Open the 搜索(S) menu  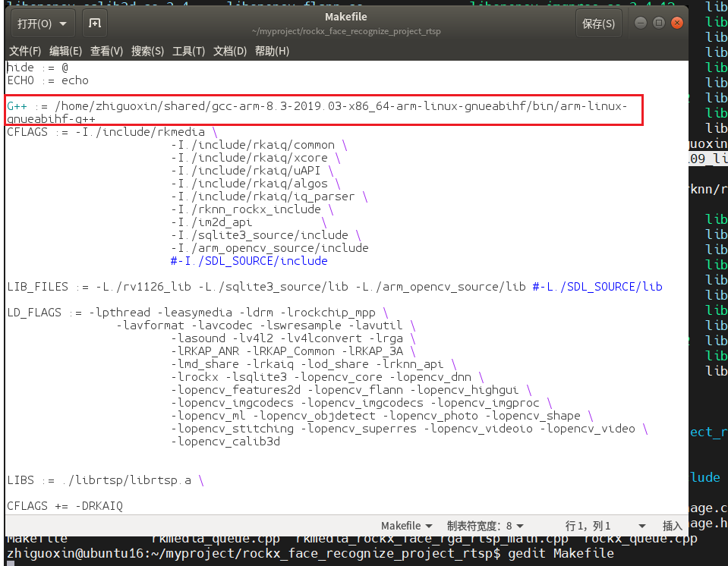[147, 51]
